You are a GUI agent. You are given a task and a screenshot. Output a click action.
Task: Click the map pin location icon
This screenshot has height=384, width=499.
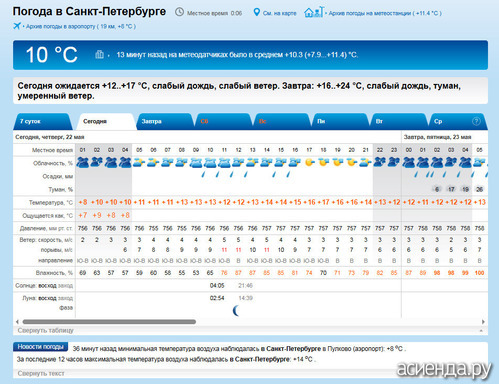(256, 12)
